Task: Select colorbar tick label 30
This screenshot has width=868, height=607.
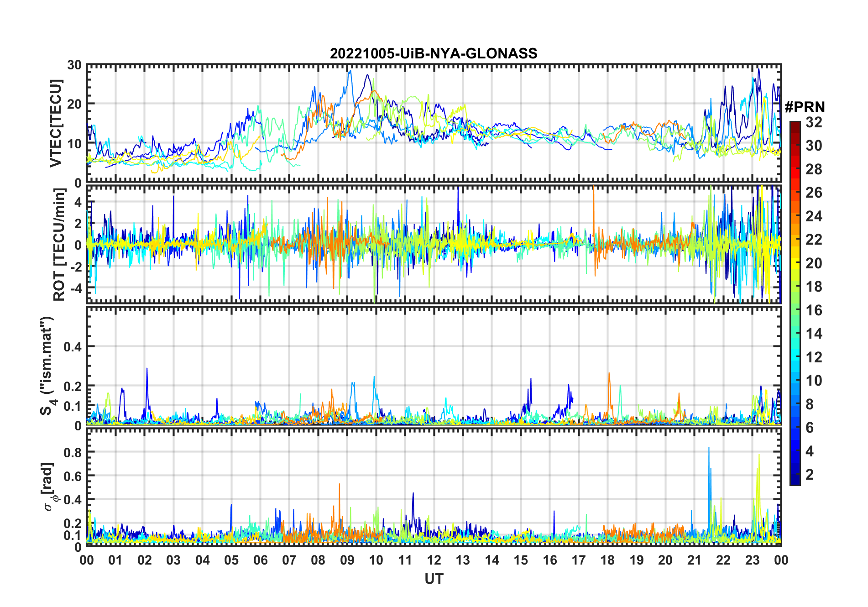Action: point(814,146)
